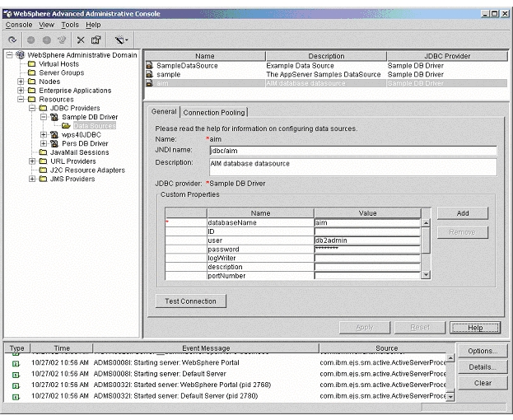Switch to the Connection Pooling tab
513x420 pixels.
(214, 113)
